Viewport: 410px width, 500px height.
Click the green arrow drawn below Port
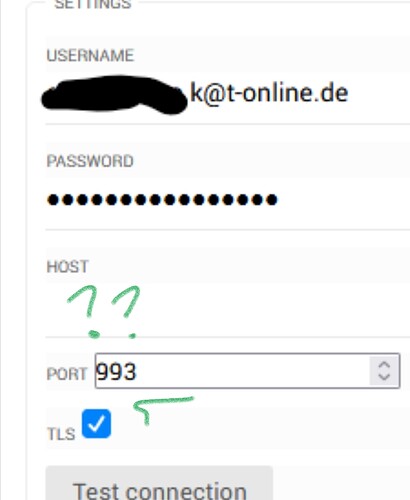pos(163,410)
